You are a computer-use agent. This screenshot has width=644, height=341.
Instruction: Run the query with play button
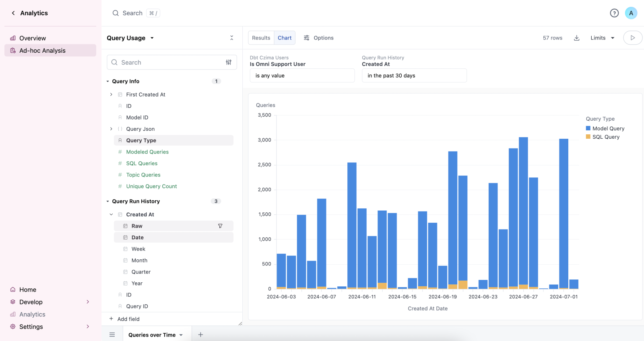632,38
